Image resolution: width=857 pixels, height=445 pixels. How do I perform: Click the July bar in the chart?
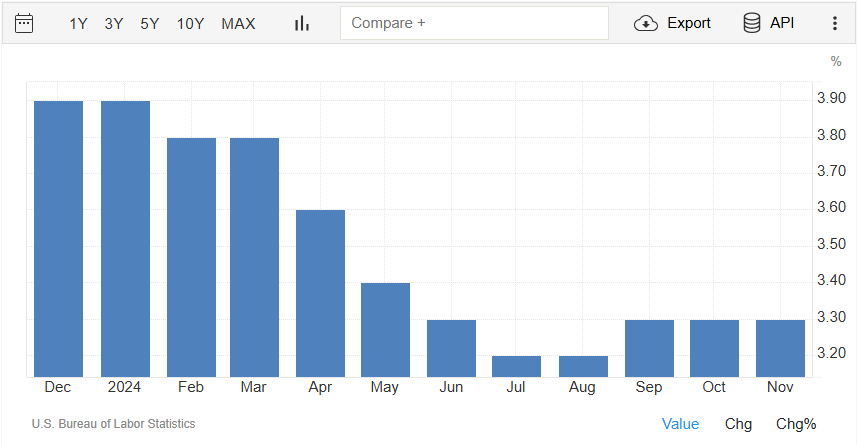point(516,366)
